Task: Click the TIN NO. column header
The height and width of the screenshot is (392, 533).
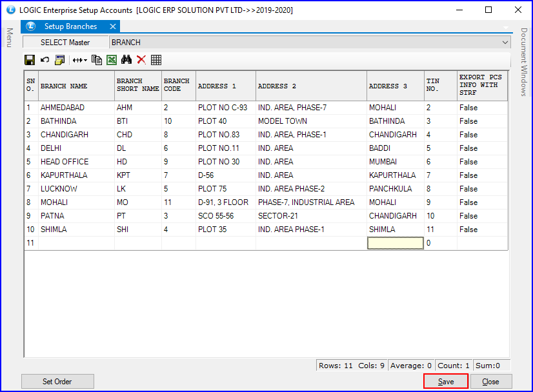Action: pyautogui.click(x=441, y=86)
